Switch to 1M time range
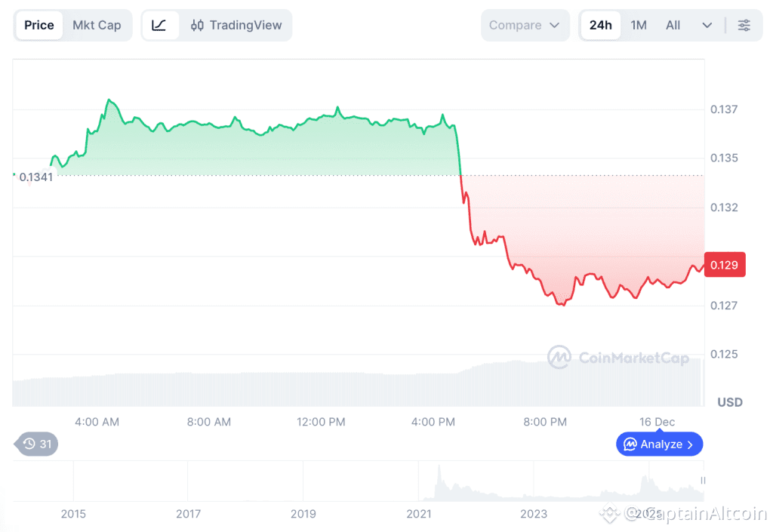The image size is (773, 532). [x=639, y=25]
